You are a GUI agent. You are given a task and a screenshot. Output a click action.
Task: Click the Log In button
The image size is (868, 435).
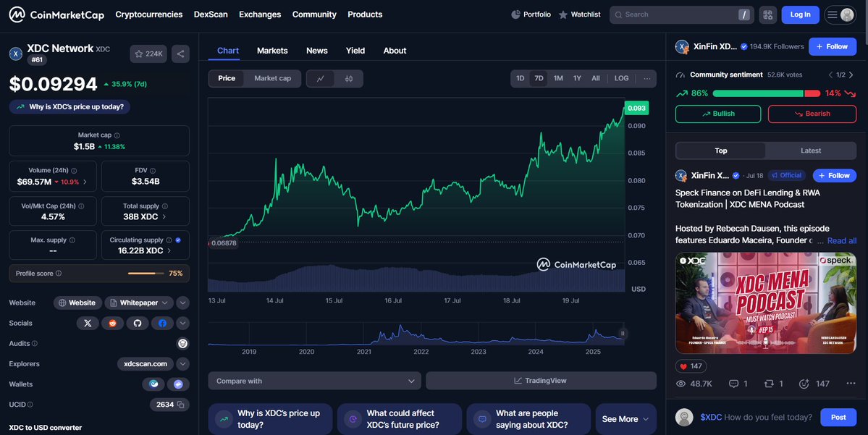[x=801, y=15]
